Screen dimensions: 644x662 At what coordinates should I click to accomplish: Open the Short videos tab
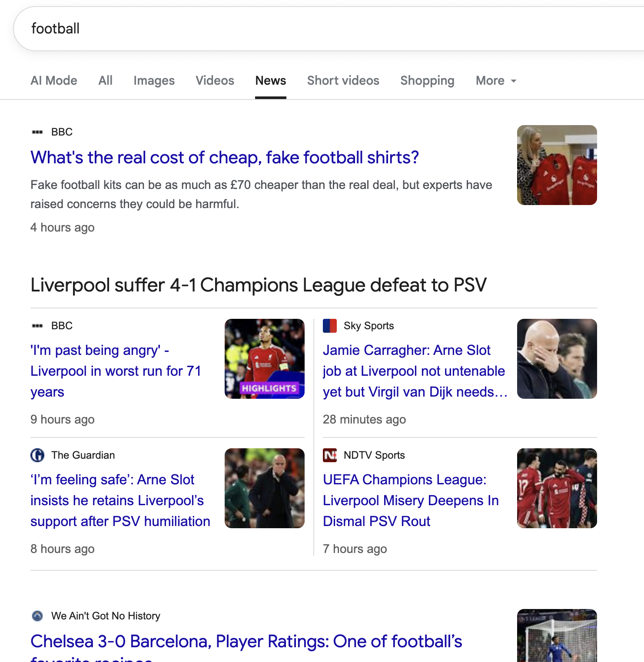click(x=343, y=81)
